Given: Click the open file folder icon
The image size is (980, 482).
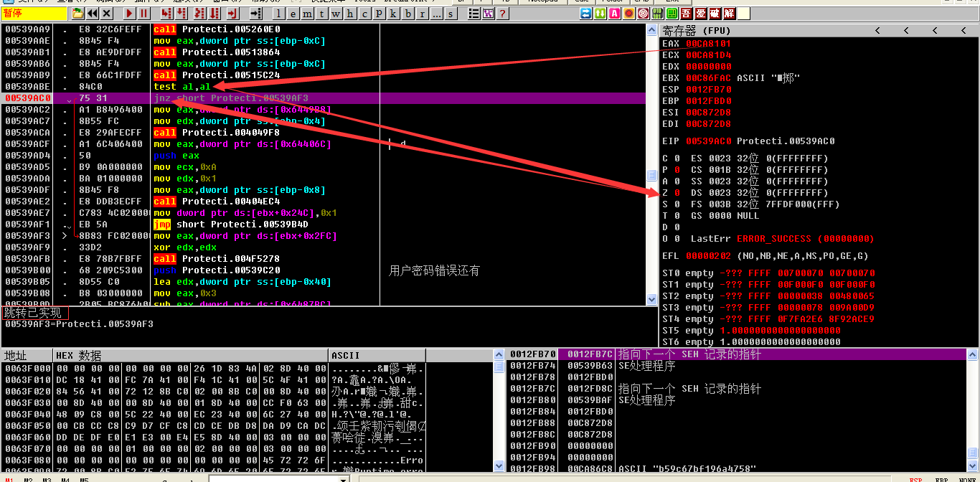Looking at the screenshot, I should pos(76,14).
